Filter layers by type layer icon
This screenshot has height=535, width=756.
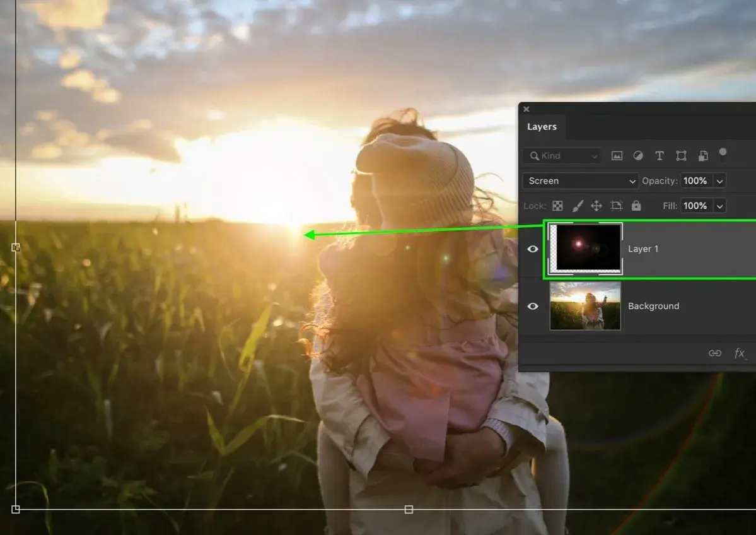[x=659, y=155]
